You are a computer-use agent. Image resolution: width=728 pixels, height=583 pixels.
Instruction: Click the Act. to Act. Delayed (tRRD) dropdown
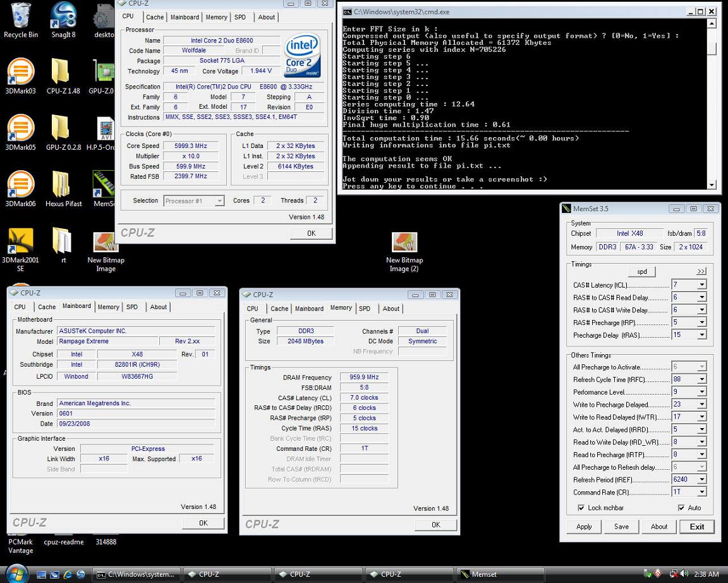tap(702, 429)
